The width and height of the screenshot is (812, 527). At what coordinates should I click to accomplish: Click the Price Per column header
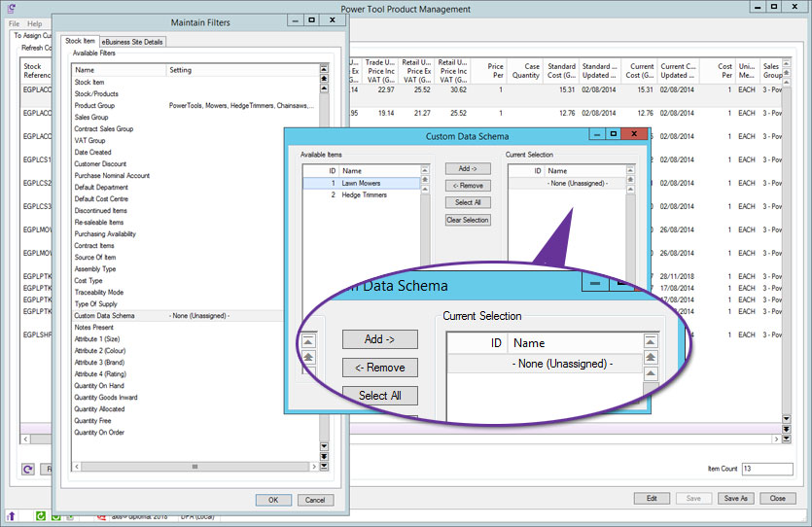click(x=488, y=71)
